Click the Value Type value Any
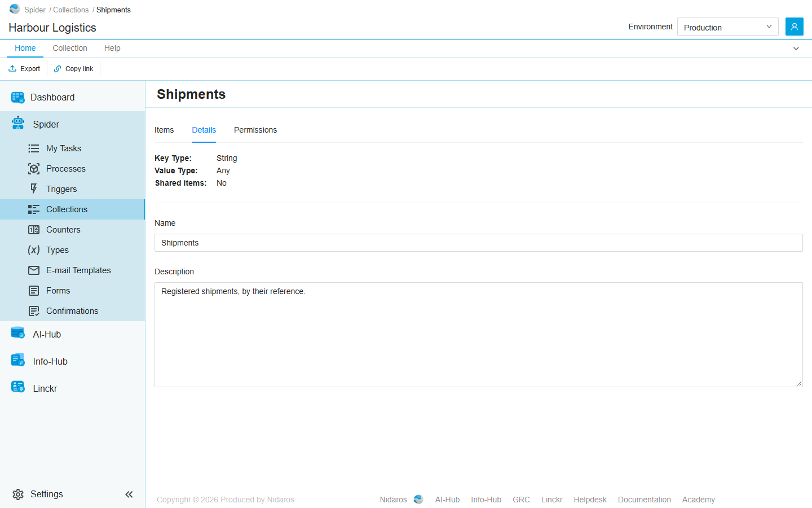 [x=223, y=170]
